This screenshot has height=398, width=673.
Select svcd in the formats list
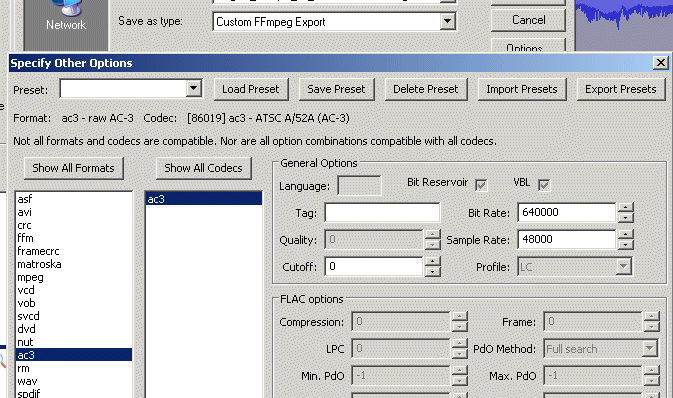tap(73, 316)
